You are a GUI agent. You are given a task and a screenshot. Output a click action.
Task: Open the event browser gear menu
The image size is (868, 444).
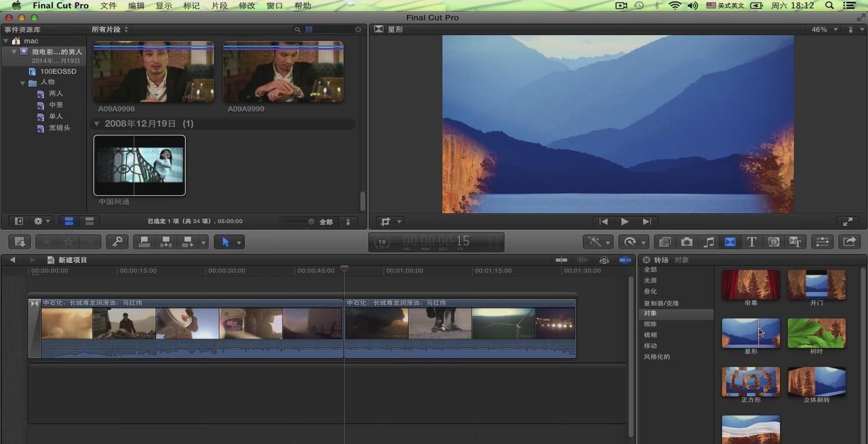click(42, 221)
